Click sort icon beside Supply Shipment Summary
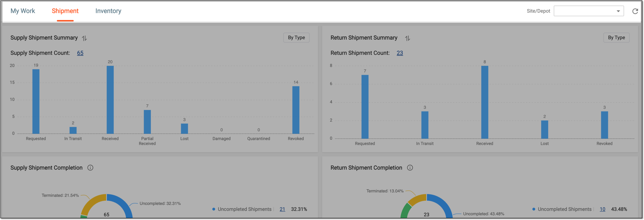This screenshot has height=220, width=644. click(x=84, y=38)
